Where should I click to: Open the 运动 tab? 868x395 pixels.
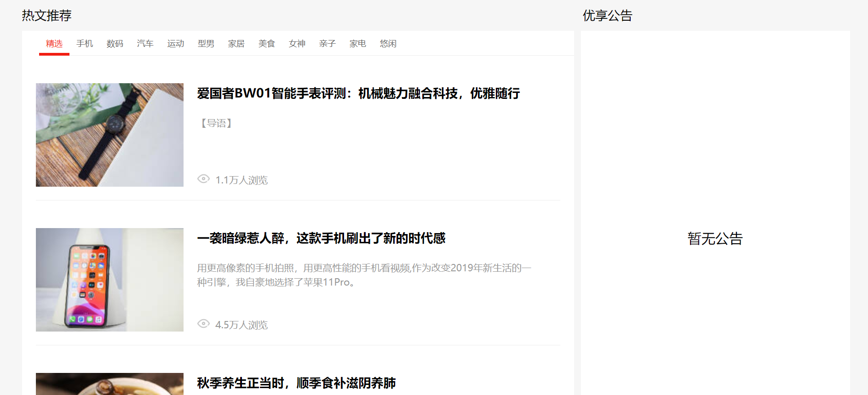(x=176, y=44)
